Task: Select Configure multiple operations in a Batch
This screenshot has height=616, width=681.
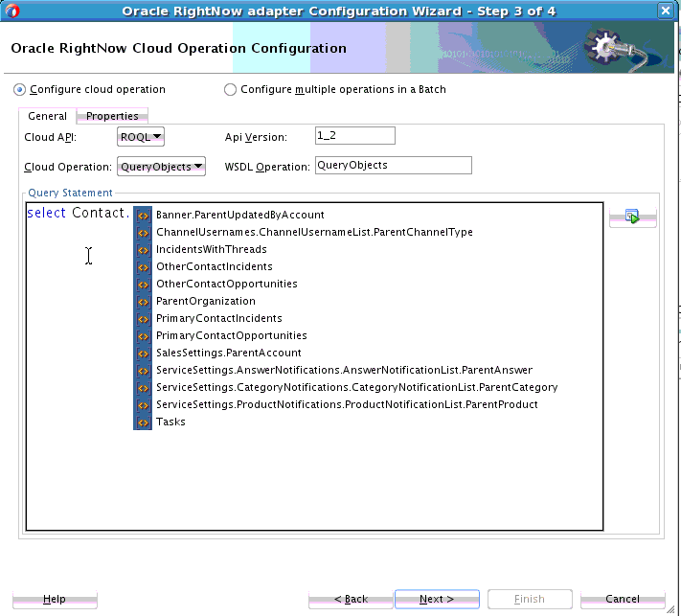Action: click(x=230, y=89)
